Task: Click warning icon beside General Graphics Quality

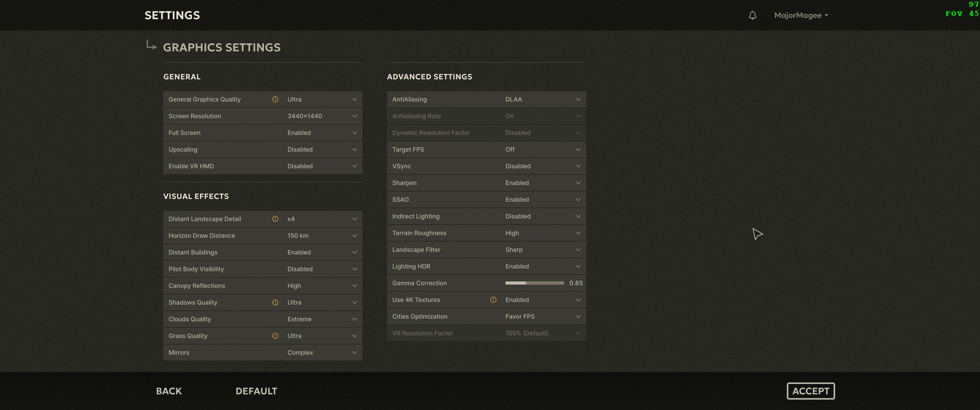Action: pos(275,99)
